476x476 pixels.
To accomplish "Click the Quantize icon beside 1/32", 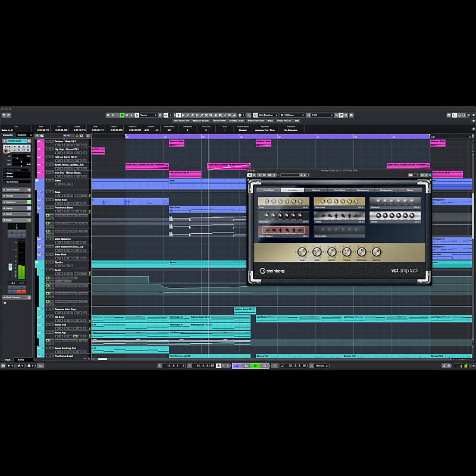I will click(308, 115).
